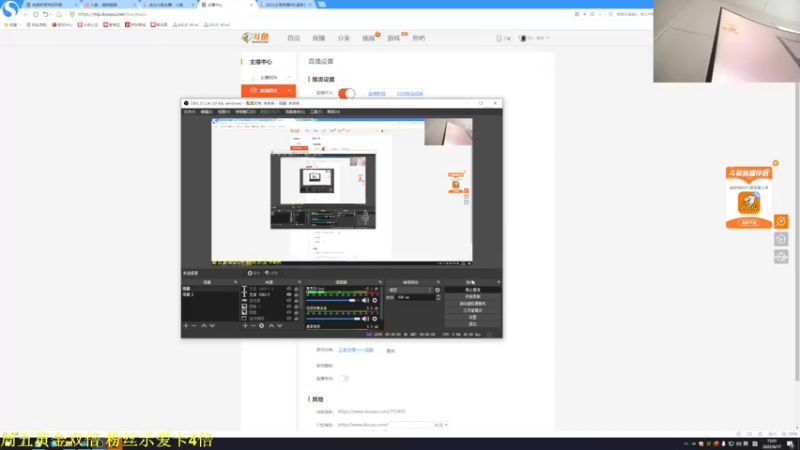
Task: Click the personal domain input field
Action: pos(410,424)
